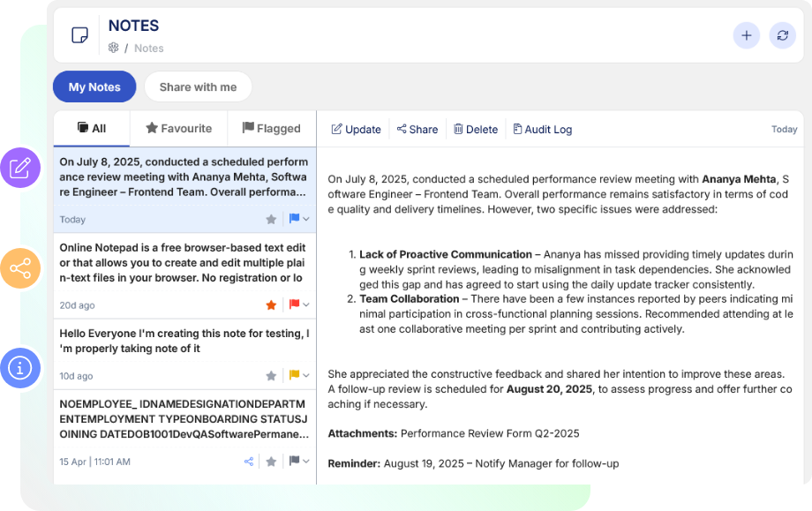812x511 pixels.
Task: Click the Update button
Action: point(356,130)
